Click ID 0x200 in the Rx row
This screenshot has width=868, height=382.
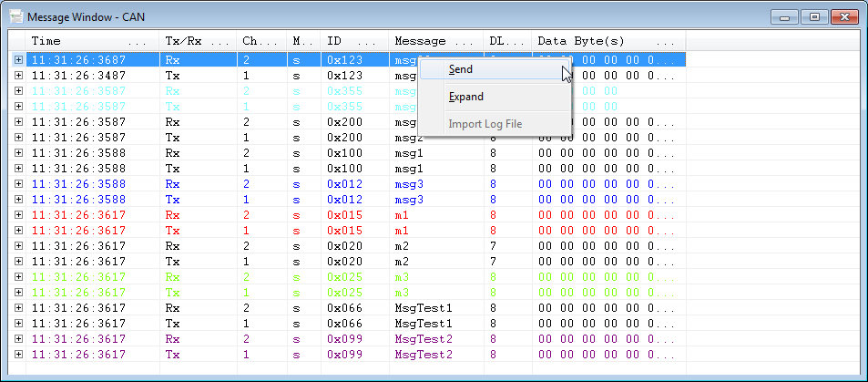click(345, 121)
